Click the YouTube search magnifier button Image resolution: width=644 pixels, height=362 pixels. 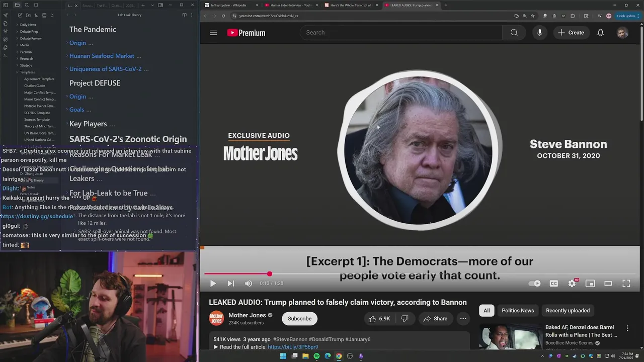[514, 33]
